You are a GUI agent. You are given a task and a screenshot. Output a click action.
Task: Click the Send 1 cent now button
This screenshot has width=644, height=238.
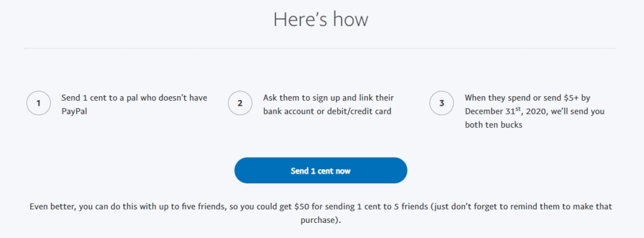point(321,170)
